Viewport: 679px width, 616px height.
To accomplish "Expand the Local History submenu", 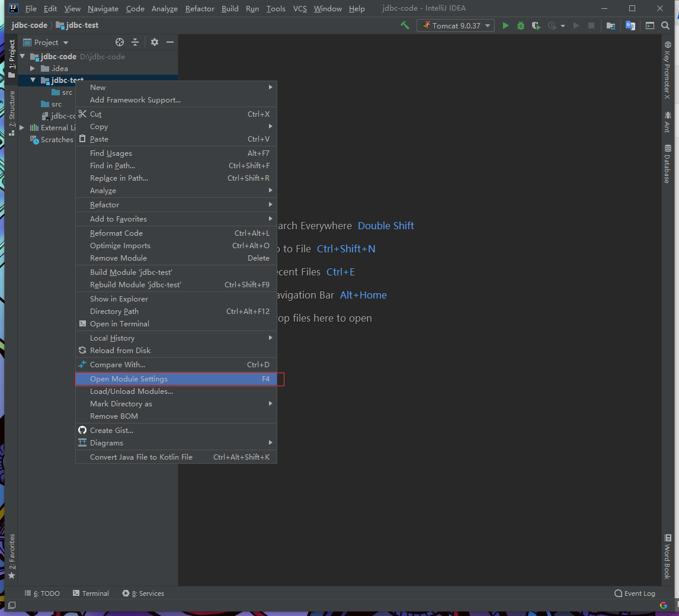I will 176,338.
